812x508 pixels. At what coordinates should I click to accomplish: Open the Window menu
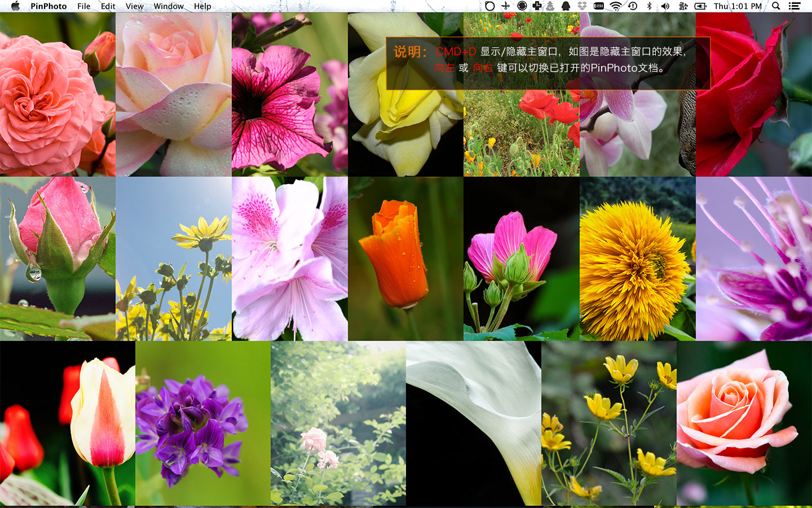tap(169, 6)
